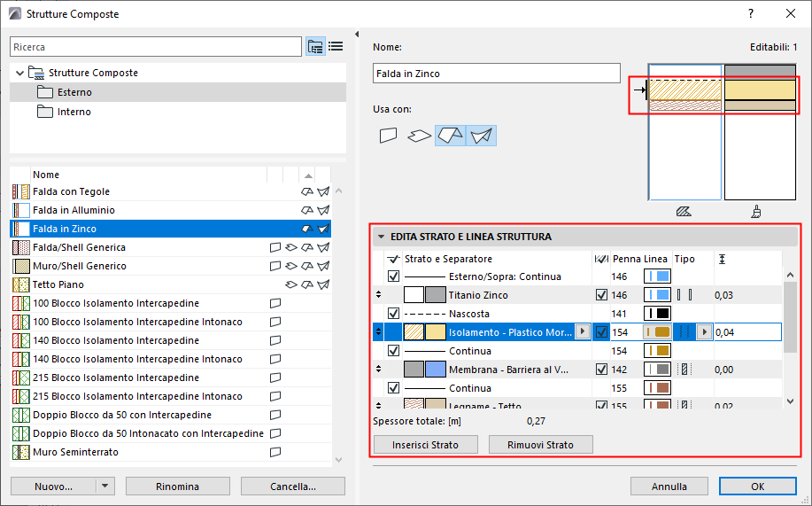Toggle end line checkbox for Membrana layer
Screen dimensions: 812x506
[601, 370]
